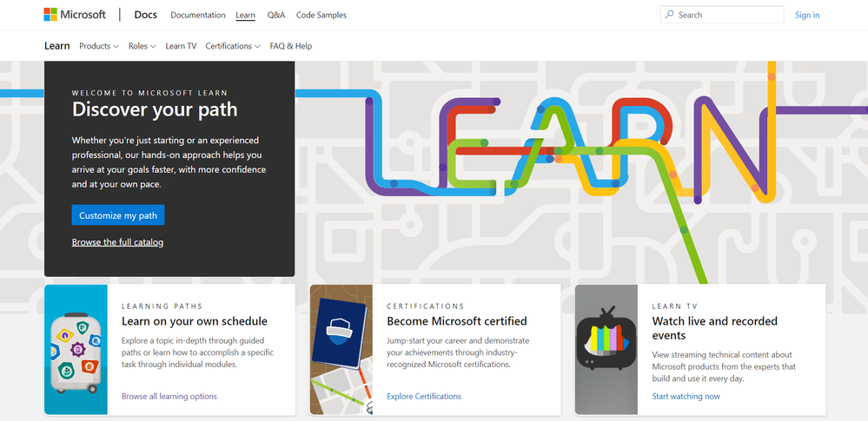This screenshot has width=868, height=421.
Task: Go to Code Samples
Action: pyautogui.click(x=321, y=15)
